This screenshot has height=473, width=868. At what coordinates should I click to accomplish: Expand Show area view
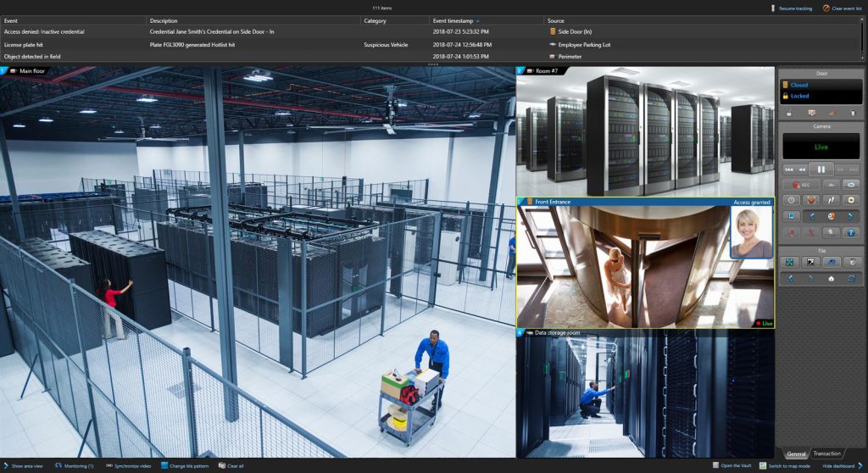point(28,465)
